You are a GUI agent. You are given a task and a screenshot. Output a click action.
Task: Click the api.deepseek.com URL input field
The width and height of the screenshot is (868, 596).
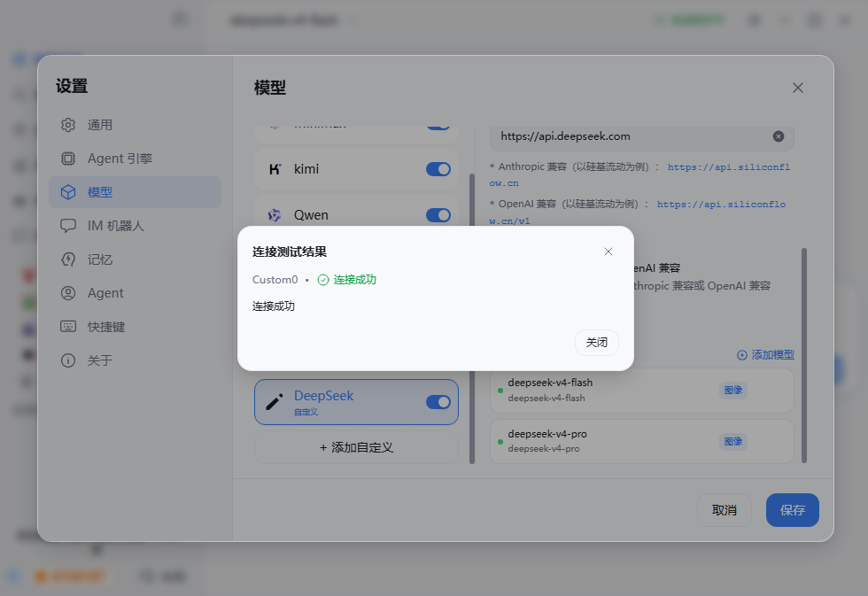tap(642, 136)
